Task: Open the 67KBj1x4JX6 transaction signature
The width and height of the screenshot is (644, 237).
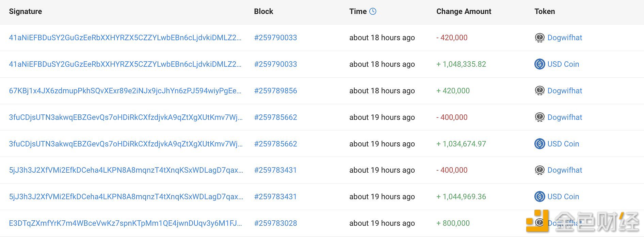Action: click(x=125, y=91)
